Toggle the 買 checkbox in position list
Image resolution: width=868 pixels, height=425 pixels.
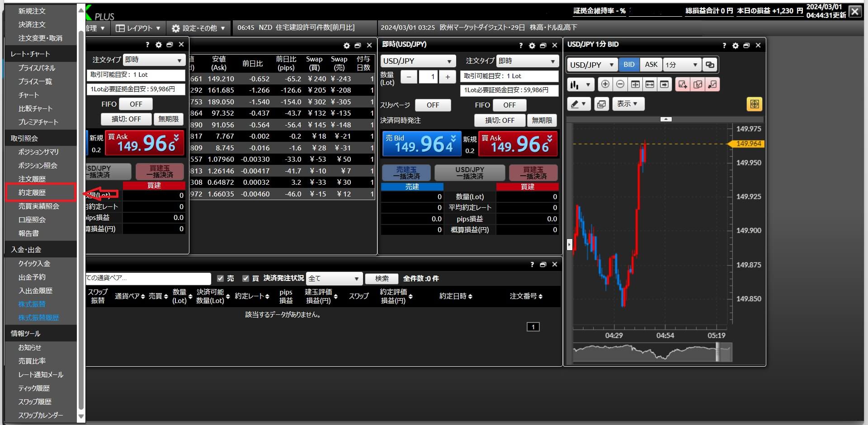pos(246,279)
